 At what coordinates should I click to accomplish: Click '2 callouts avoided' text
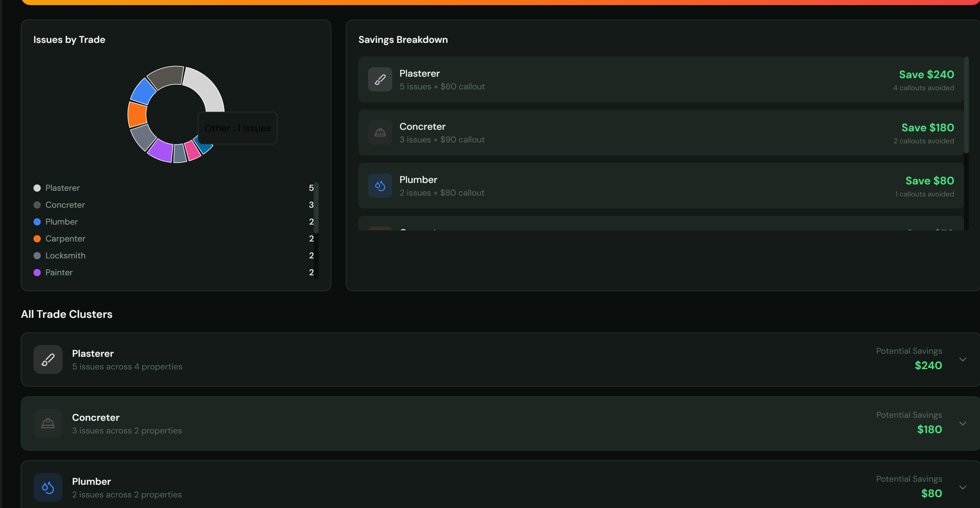click(x=923, y=141)
